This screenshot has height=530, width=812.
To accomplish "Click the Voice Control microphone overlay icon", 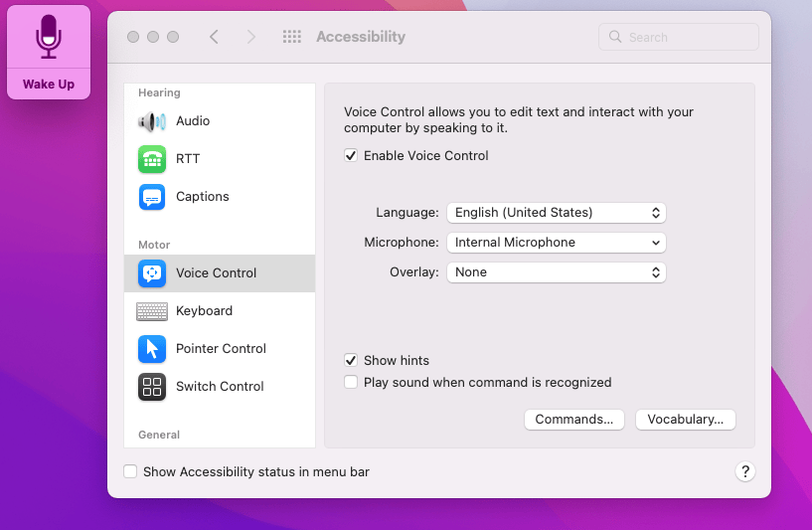I will [x=49, y=37].
